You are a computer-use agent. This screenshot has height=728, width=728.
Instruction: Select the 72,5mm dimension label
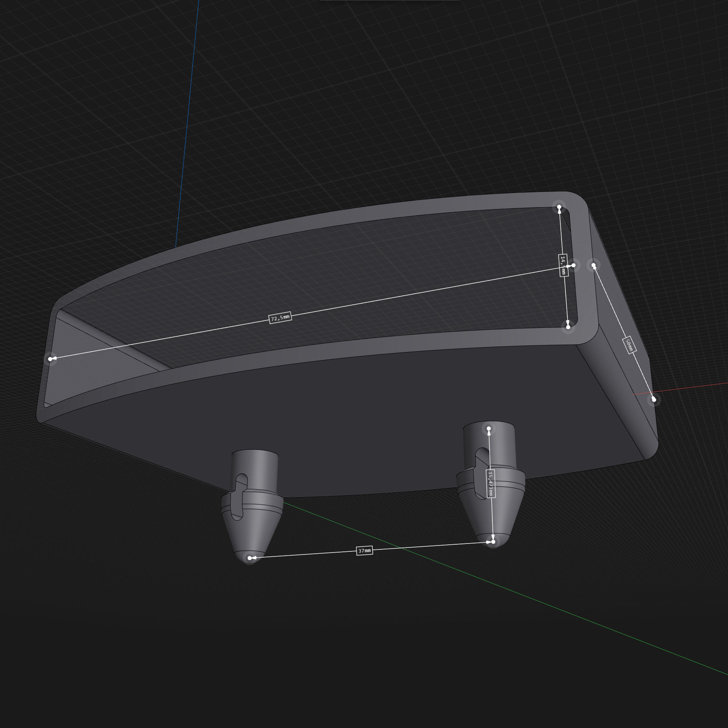point(280,318)
